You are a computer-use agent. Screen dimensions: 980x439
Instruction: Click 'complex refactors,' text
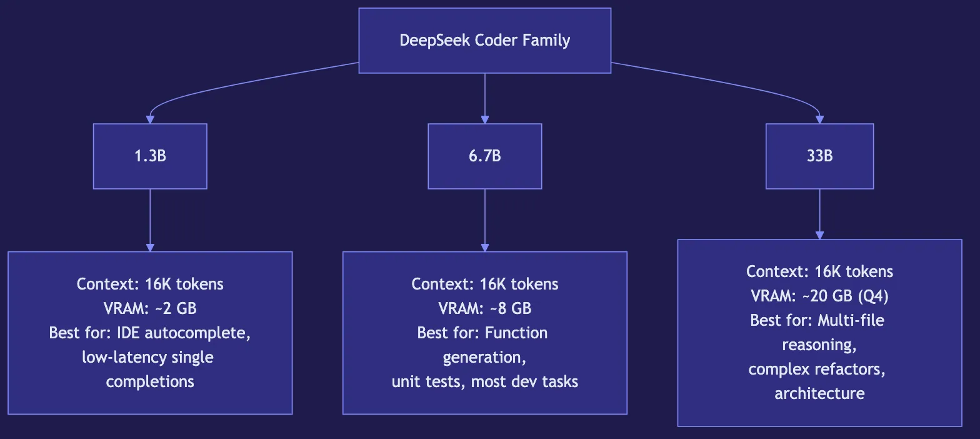[x=817, y=369]
